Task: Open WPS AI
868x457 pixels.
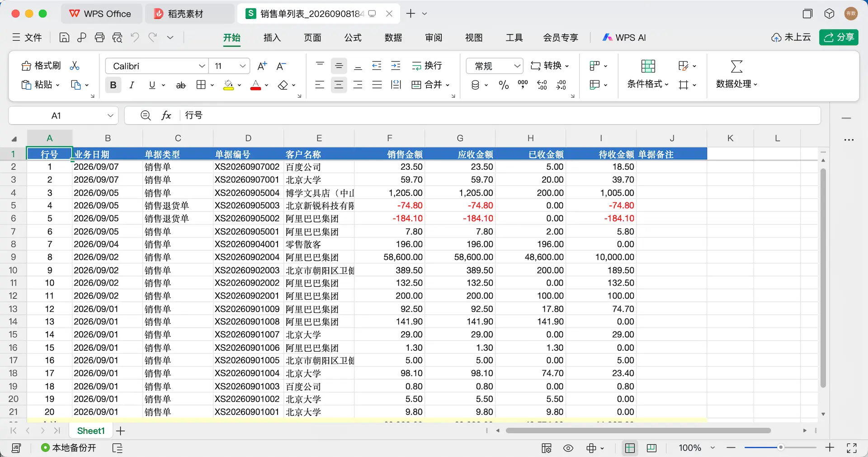Action: pyautogui.click(x=624, y=38)
